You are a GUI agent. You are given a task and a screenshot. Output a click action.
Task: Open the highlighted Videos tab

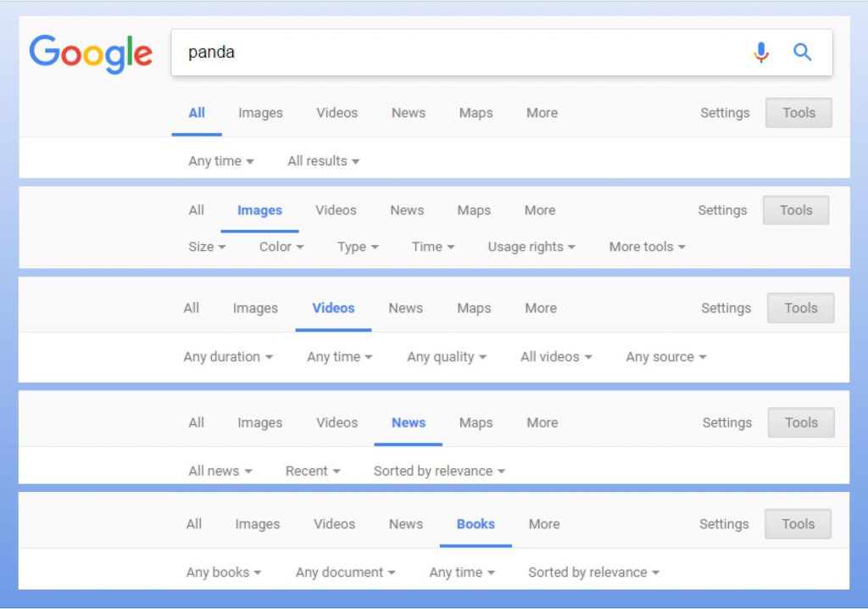click(333, 308)
